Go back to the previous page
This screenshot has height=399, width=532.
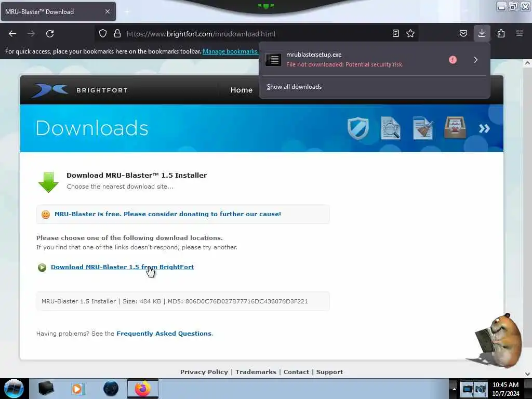coord(12,34)
